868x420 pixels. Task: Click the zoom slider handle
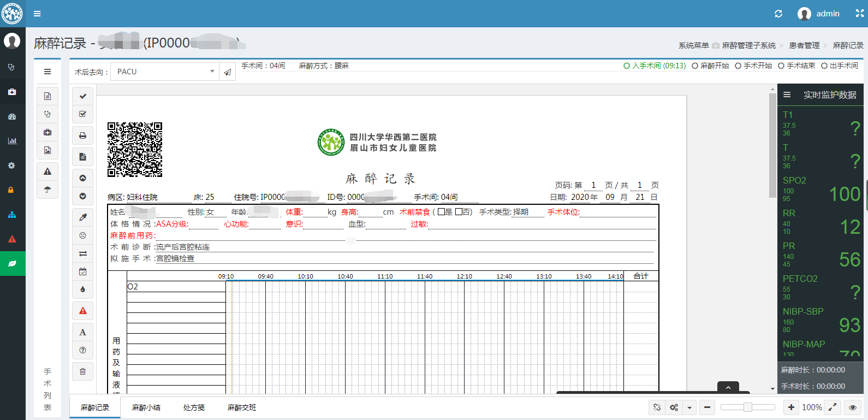click(x=748, y=407)
